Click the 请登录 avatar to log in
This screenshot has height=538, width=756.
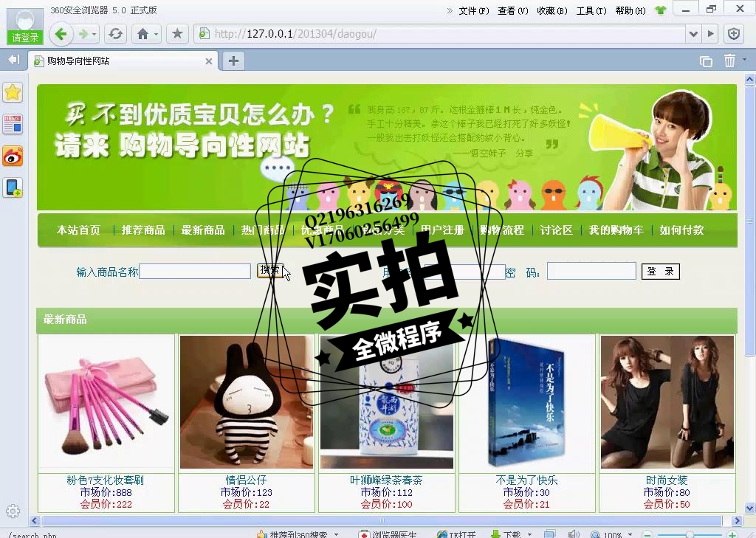[25, 26]
